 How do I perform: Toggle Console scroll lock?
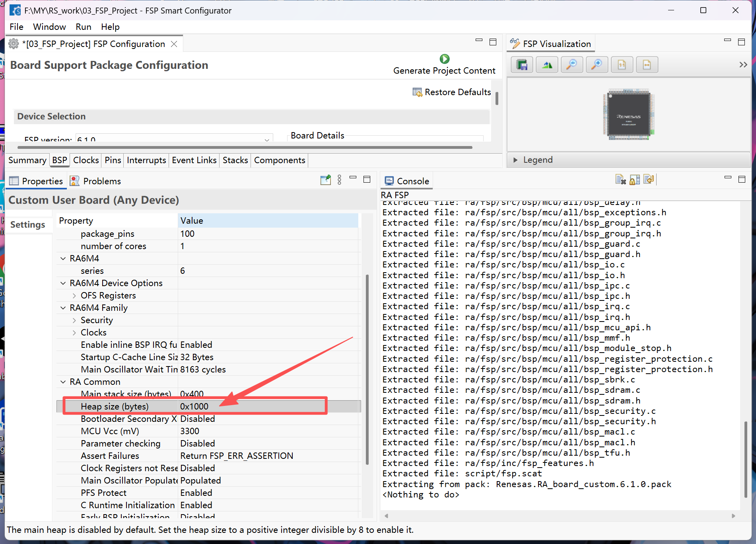coord(635,180)
